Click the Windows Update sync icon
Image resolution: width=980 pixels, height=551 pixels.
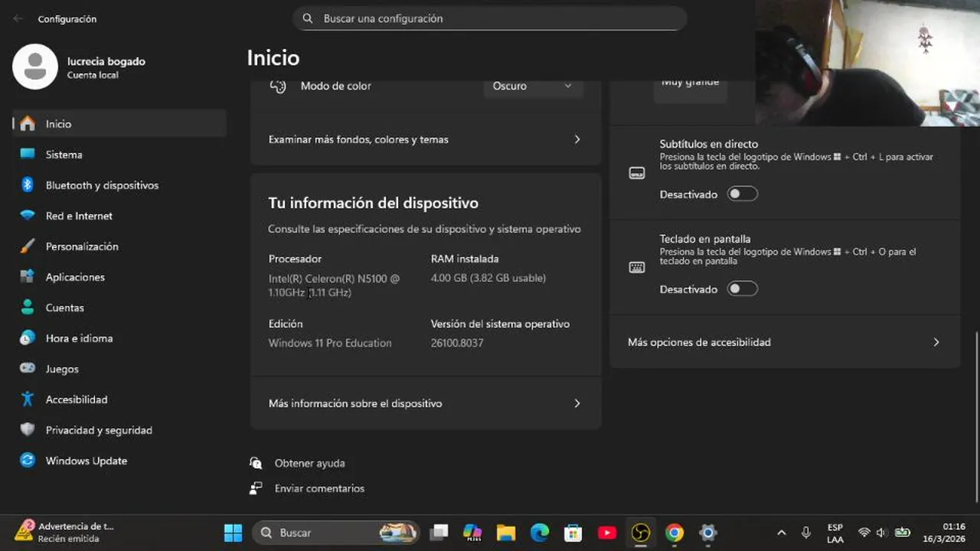pyautogui.click(x=28, y=461)
